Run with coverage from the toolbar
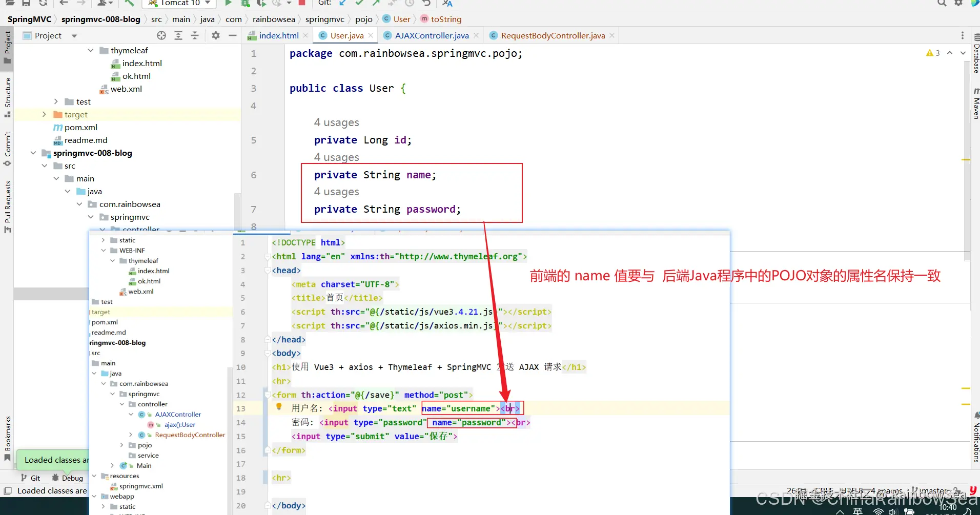The width and height of the screenshot is (980, 515). click(x=261, y=3)
